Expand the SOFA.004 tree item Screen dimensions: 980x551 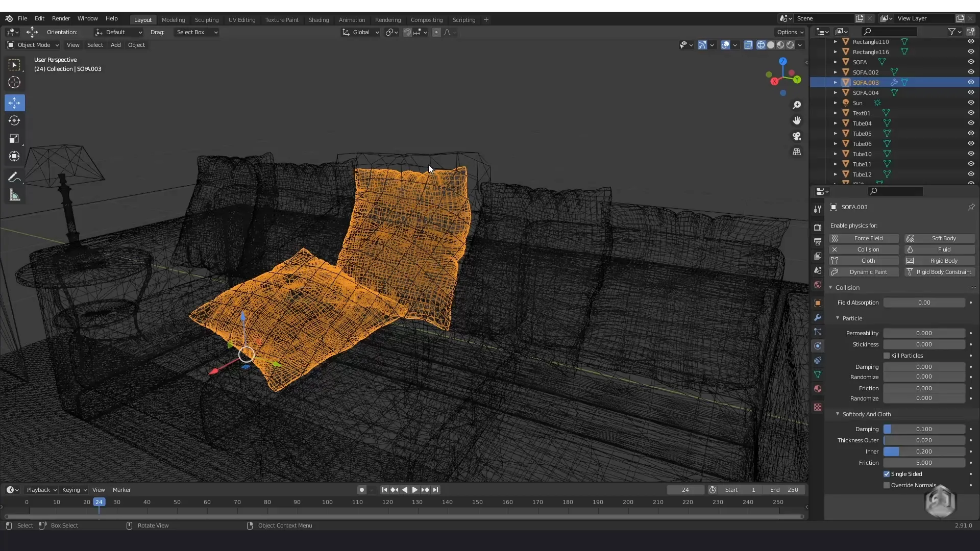836,92
